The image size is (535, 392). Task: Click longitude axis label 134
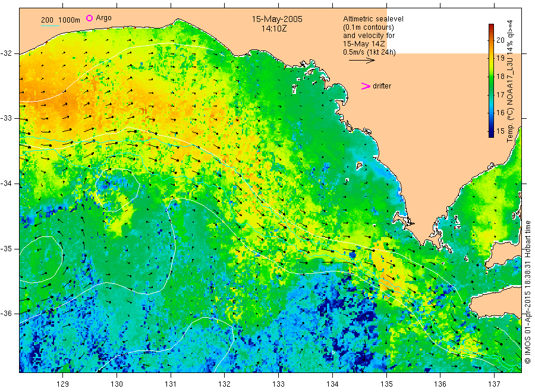tap(332, 384)
